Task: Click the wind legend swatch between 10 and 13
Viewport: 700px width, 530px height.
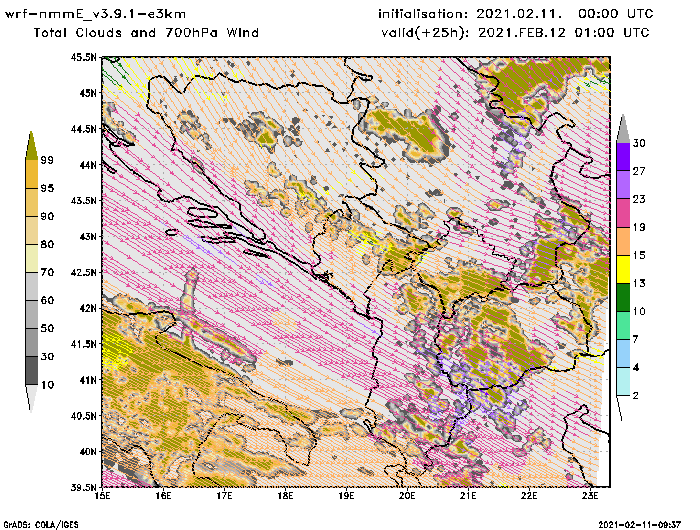Action: pyautogui.click(x=623, y=297)
